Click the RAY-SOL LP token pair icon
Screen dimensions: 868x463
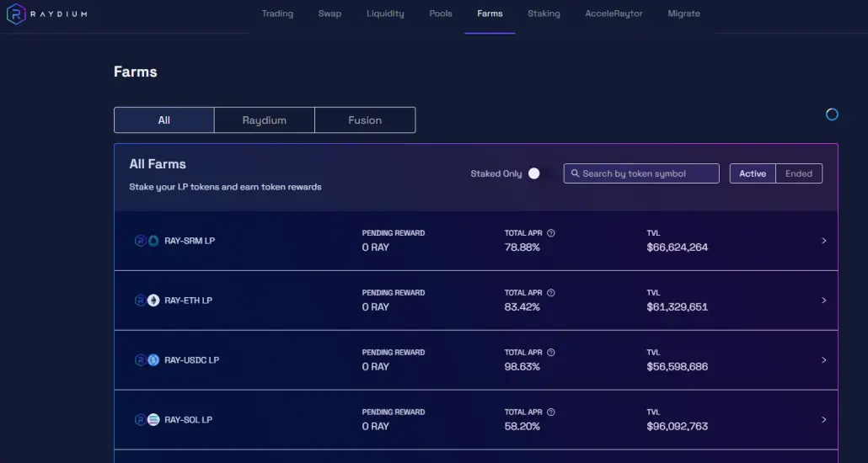coord(147,420)
